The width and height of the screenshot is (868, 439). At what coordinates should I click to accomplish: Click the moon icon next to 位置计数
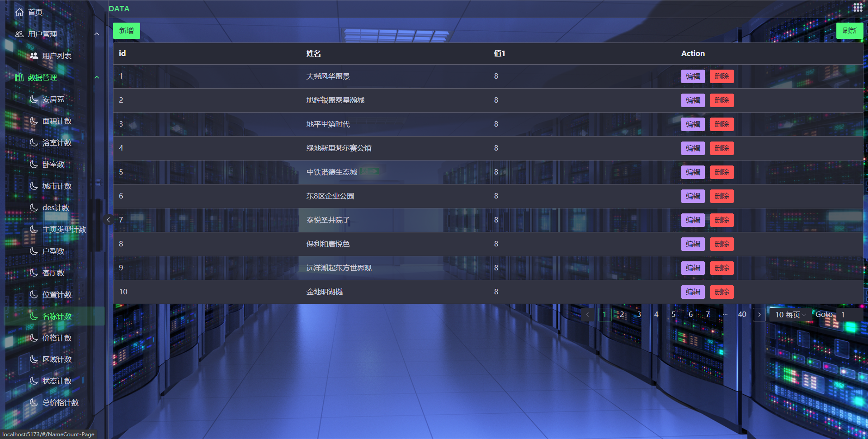34,294
